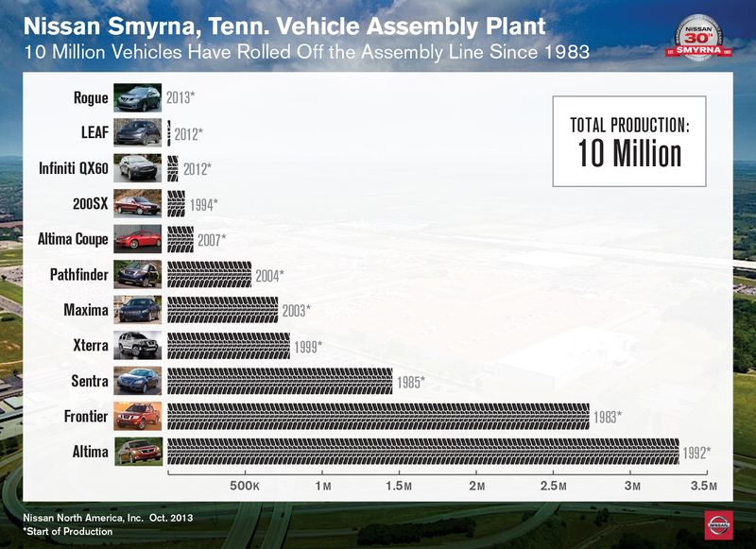This screenshot has height=549, width=756.
Task: Click the 200SX tire-tread bar
Action: (176, 204)
